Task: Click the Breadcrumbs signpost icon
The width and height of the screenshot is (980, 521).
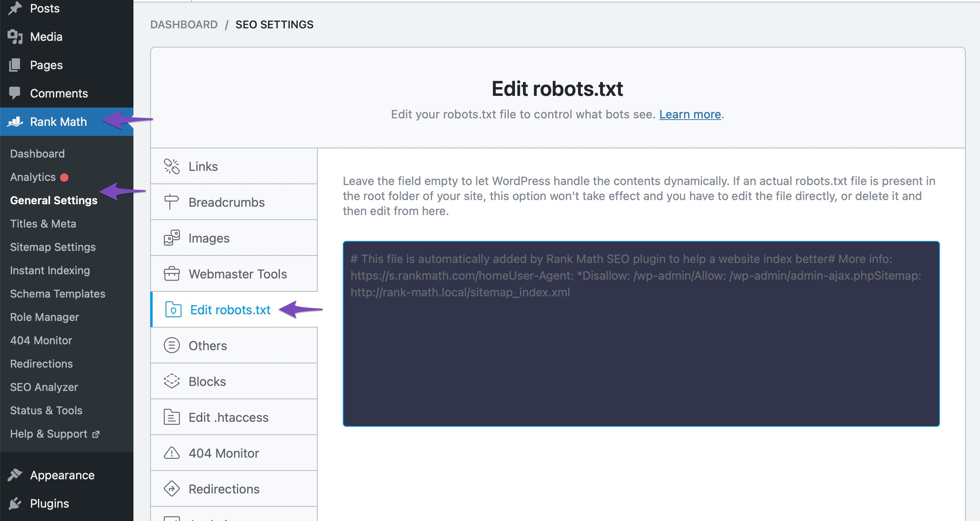Action: click(171, 202)
